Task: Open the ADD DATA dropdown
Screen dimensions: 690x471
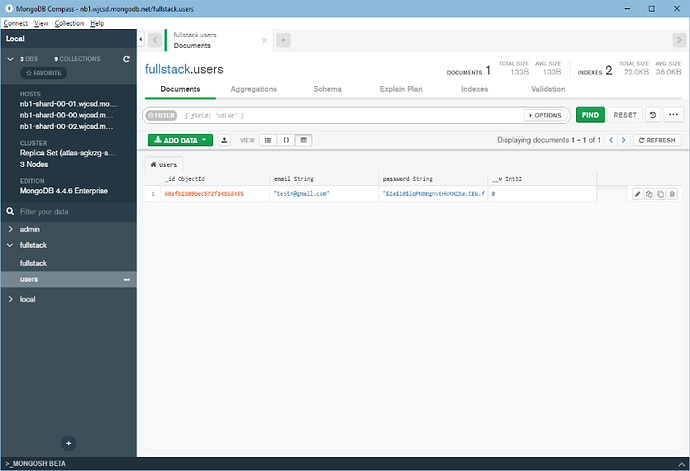Action: point(180,140)
